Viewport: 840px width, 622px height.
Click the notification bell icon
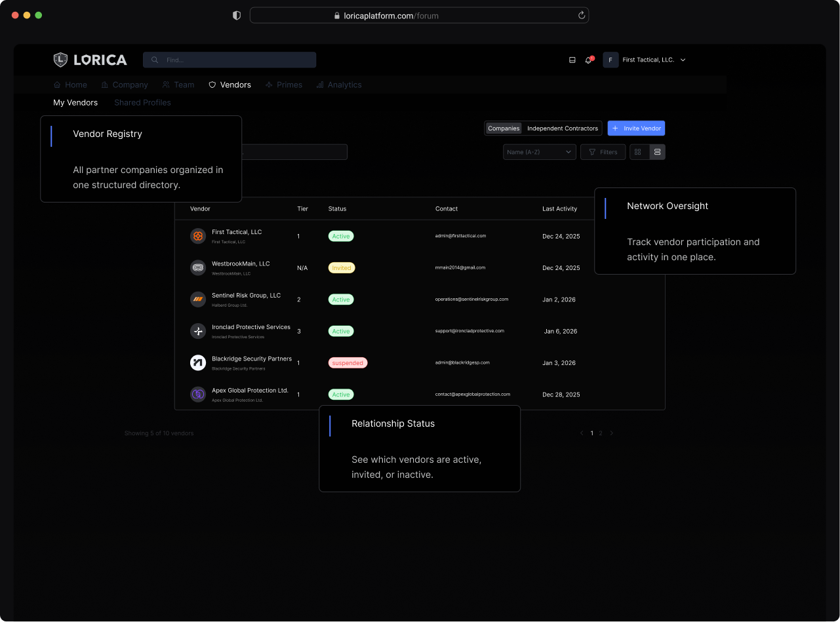point(588,60)
